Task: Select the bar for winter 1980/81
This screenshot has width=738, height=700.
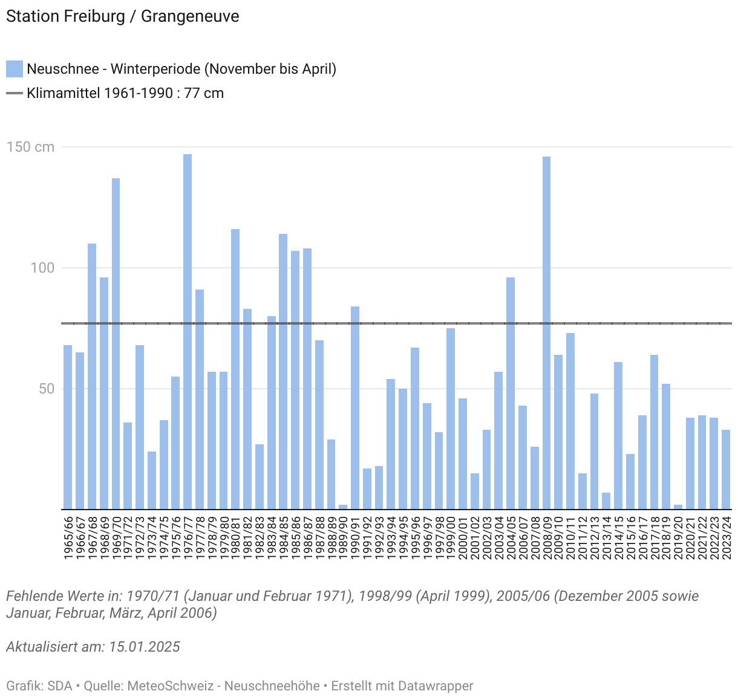Action: click(x=235, y=369)
